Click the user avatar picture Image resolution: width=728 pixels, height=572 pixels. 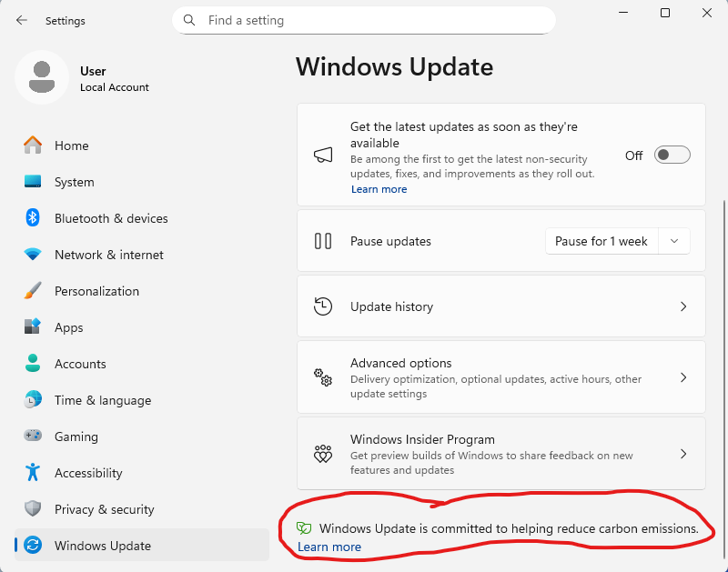click(x=42, y=77)
